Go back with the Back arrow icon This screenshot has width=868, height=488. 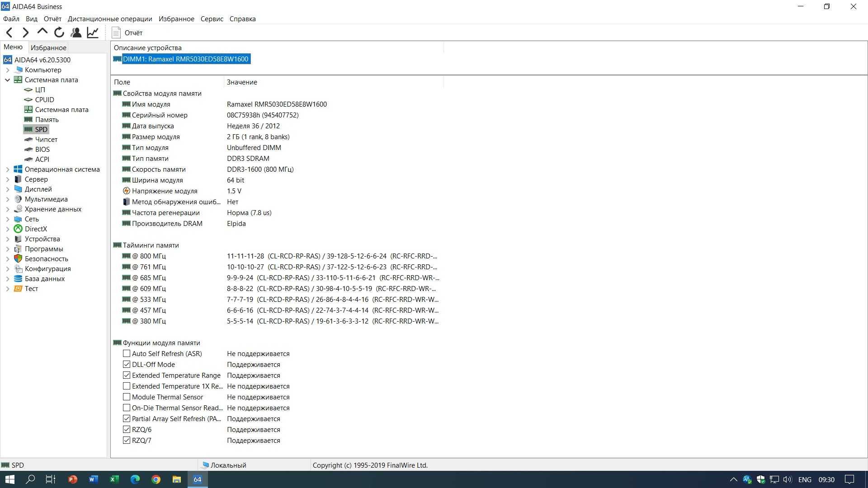pos(9,33)
